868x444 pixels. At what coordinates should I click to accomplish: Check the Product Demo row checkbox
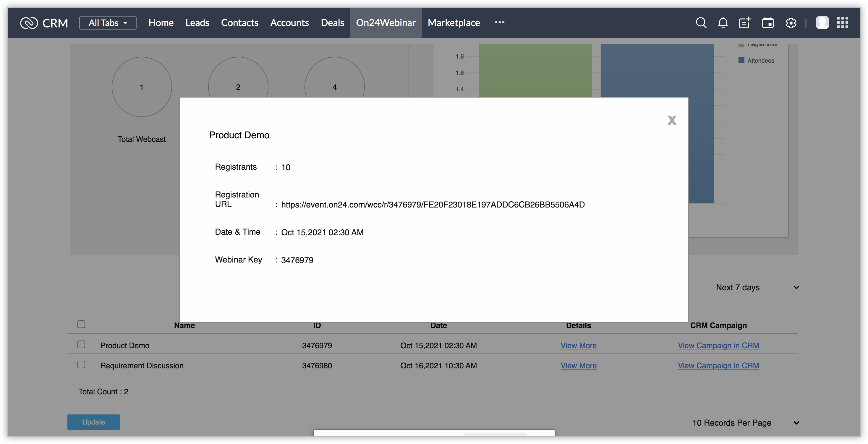[x=81, y=344]
